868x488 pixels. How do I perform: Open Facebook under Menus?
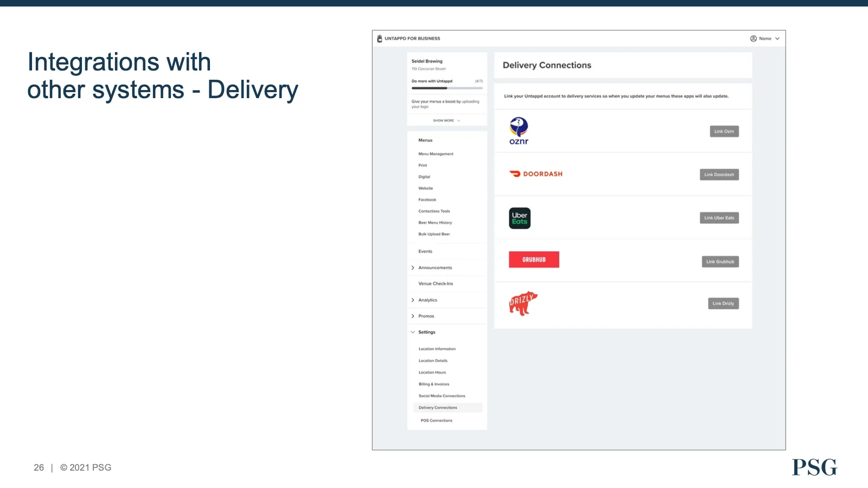[427, 200]
